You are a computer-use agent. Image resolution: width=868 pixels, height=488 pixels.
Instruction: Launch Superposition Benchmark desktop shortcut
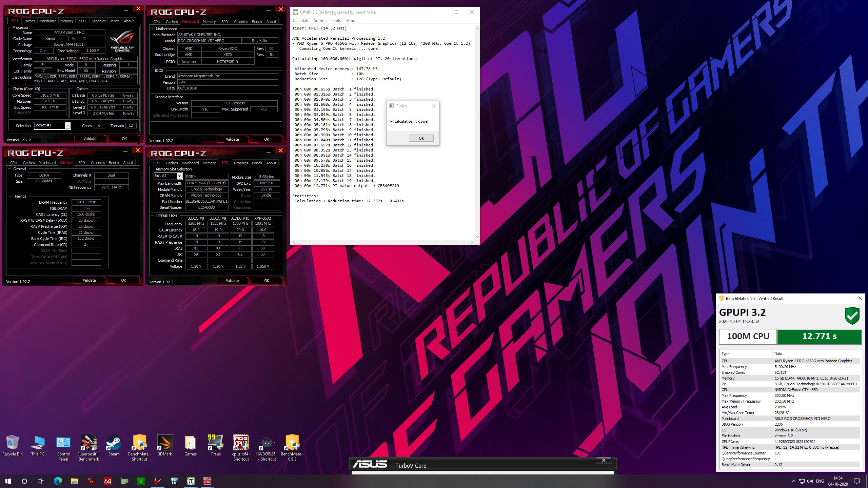[x=89, y=448]
